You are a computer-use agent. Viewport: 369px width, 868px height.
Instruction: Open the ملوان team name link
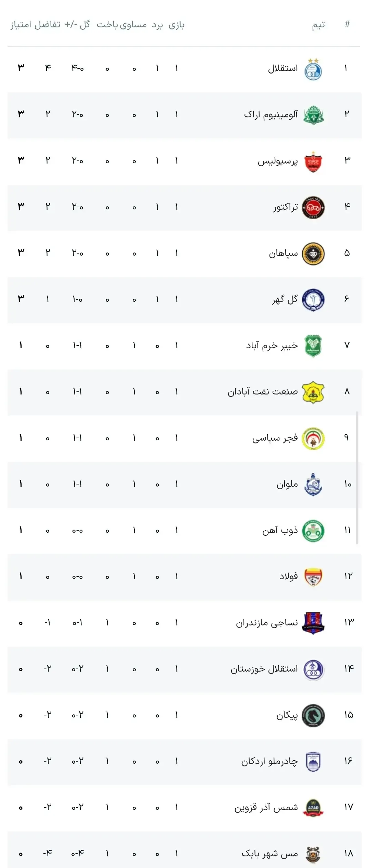point(287,484)
